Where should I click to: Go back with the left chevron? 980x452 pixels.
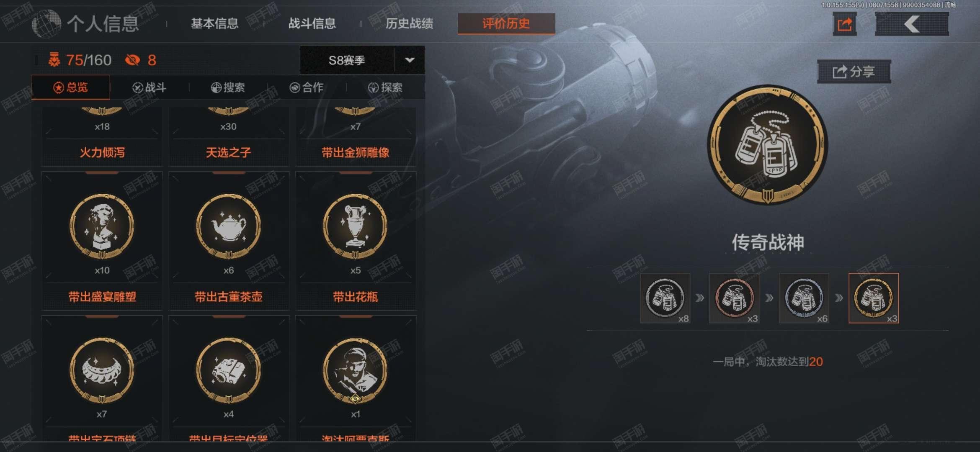click(x=912, y=24)
